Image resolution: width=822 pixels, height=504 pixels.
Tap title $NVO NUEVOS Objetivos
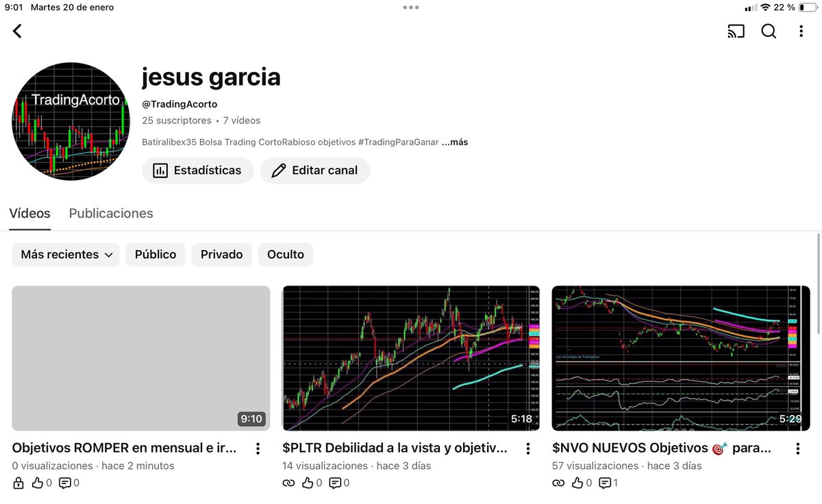pos(662,449)
